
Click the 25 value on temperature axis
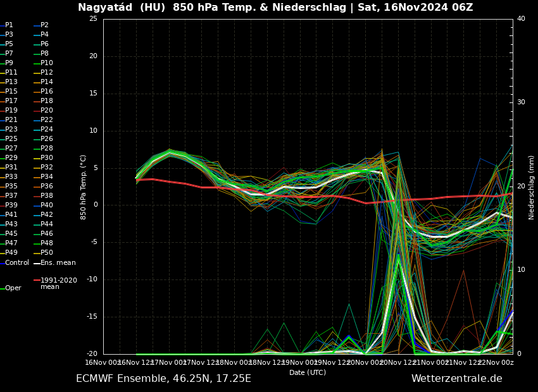93,19
